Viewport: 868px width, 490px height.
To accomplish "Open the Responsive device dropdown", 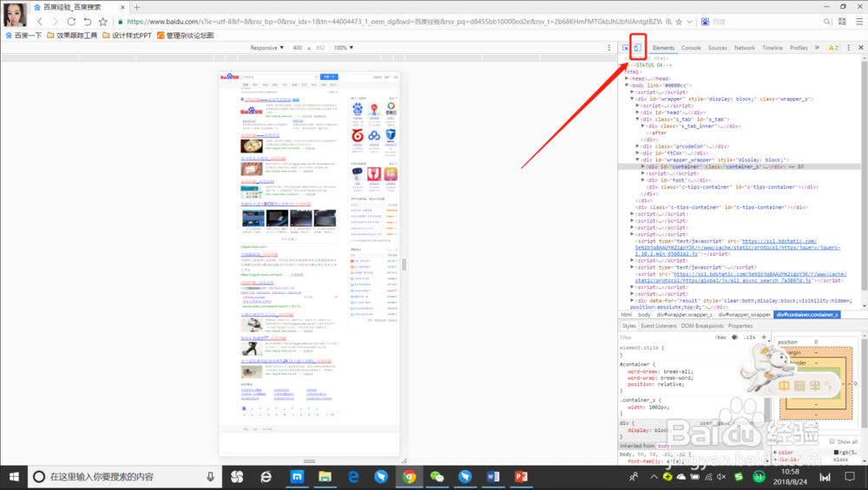I will [266, 48].
